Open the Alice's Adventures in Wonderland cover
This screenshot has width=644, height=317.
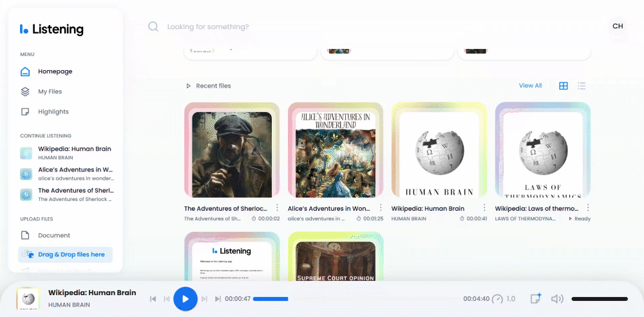[x=336, y=150]
